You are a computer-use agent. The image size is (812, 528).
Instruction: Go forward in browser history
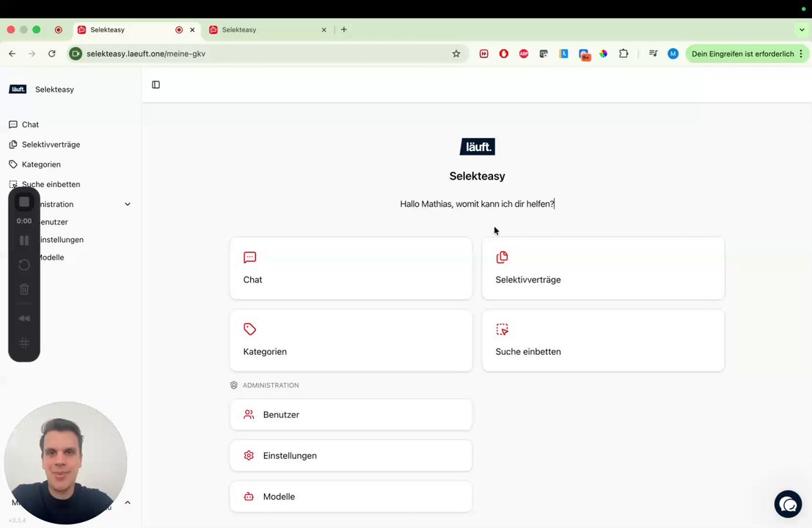click(x=32, y=54)
